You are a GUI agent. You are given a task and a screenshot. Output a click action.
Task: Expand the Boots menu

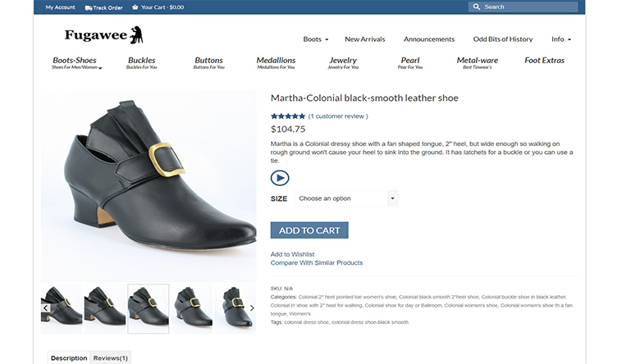315,39
